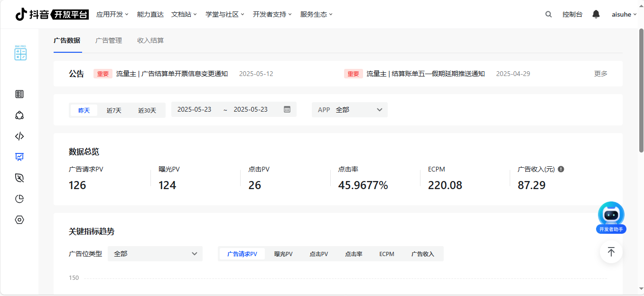Click the hexagon settings sidebar icon

(x=19, y=220)
